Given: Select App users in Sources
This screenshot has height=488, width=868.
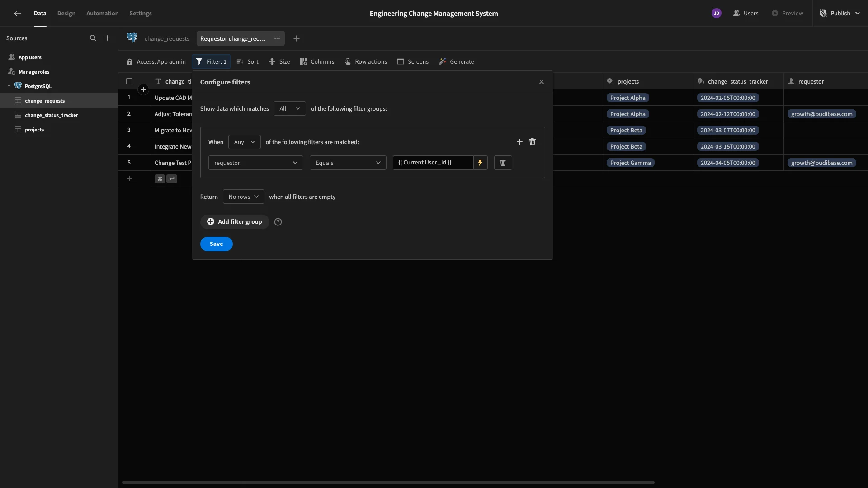Looking at the screenshot, I should [30, 57].
